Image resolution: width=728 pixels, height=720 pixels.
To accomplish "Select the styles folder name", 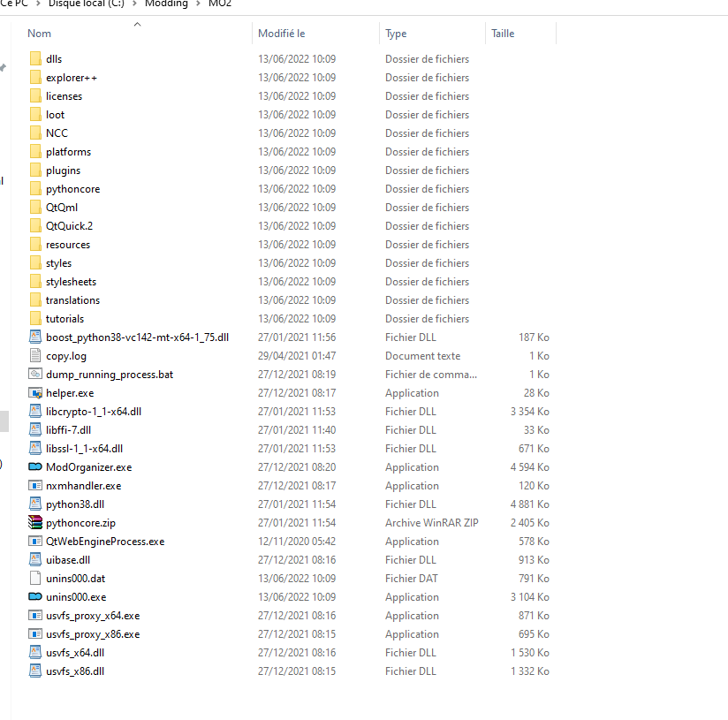I will (x=58, y=263).
